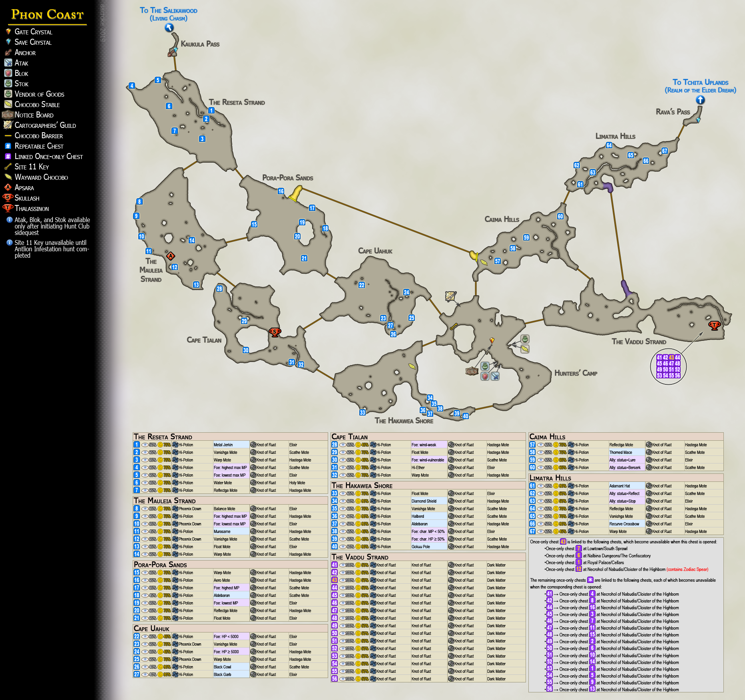Image resolution: width=745 pixels, height=700 pixels.
Task: Click map chest marker 16 at Pora-Pora Sands
Action: (x=281, y=191)
